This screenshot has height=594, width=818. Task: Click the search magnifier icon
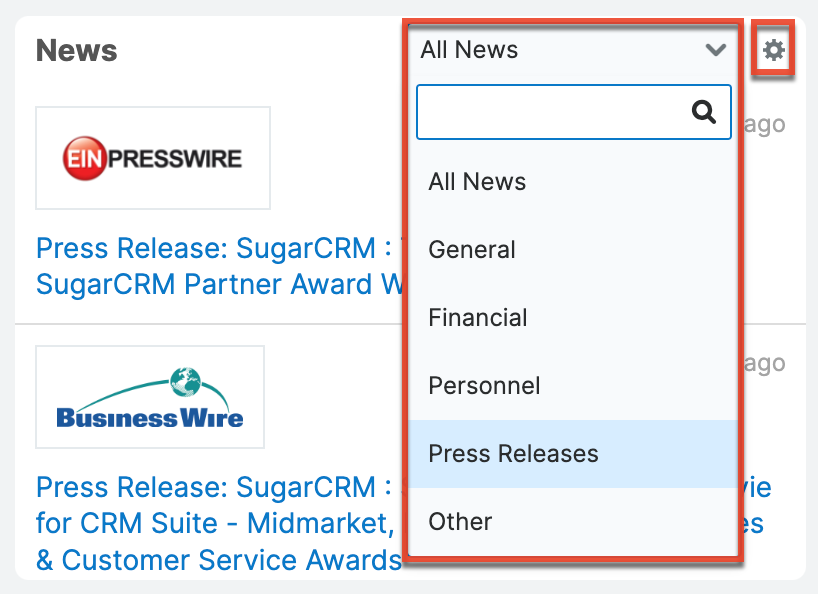703,112
